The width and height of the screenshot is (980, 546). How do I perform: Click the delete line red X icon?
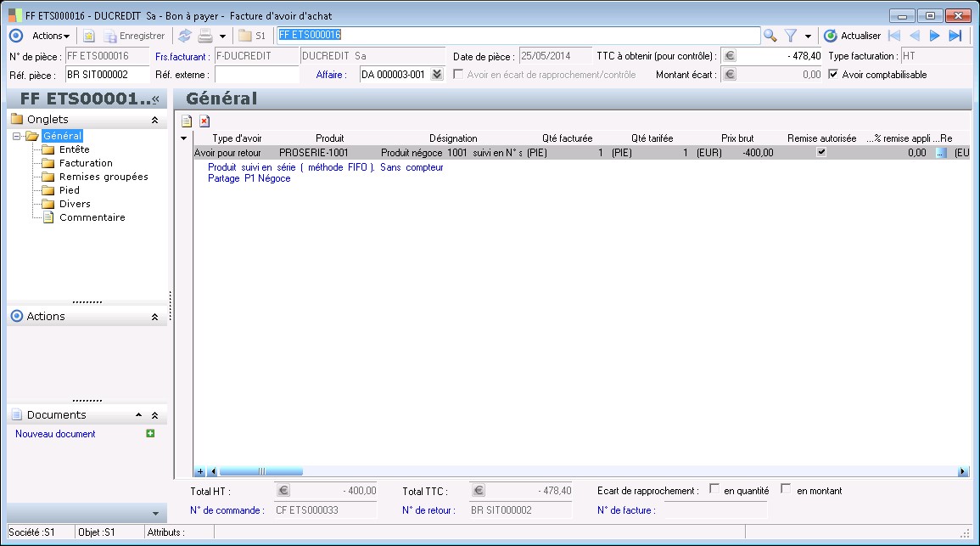point(204,121)
